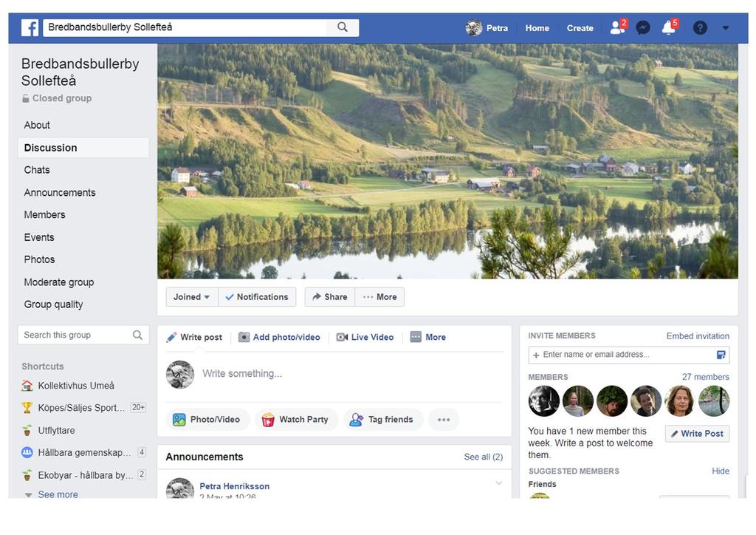The image size is (756, 535).
Task: Select the Write post tab
Action: click(x=194, y=337)
